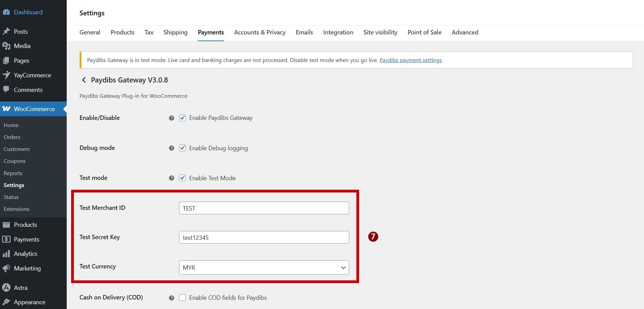Switch to the Shipping tab
The width and height of the screenshot is (644, 309).
175,32
